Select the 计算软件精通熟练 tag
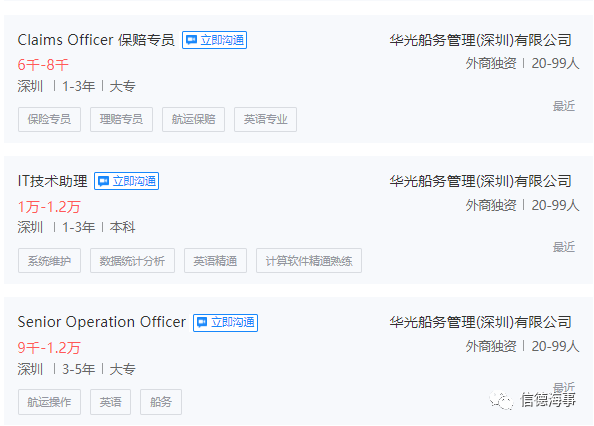The image size is (594, 426). [x=309, y=261]
